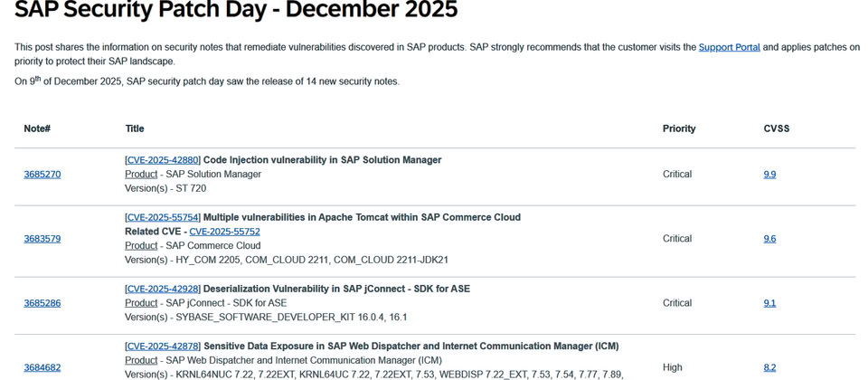Click the CVE-2025-55754 link
Image resolution: width=868 pixels, height=380 pixels.
(x=163, y=217)
